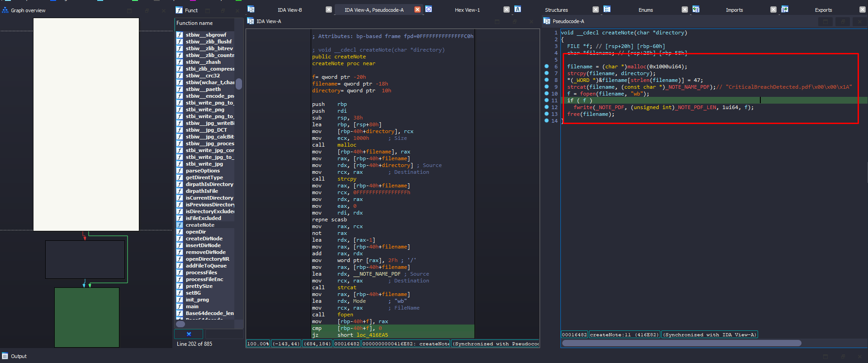Click the Hex View-1 tab icon
The height and width of the screenshot is (363, 868).
(x=428, y=10)
